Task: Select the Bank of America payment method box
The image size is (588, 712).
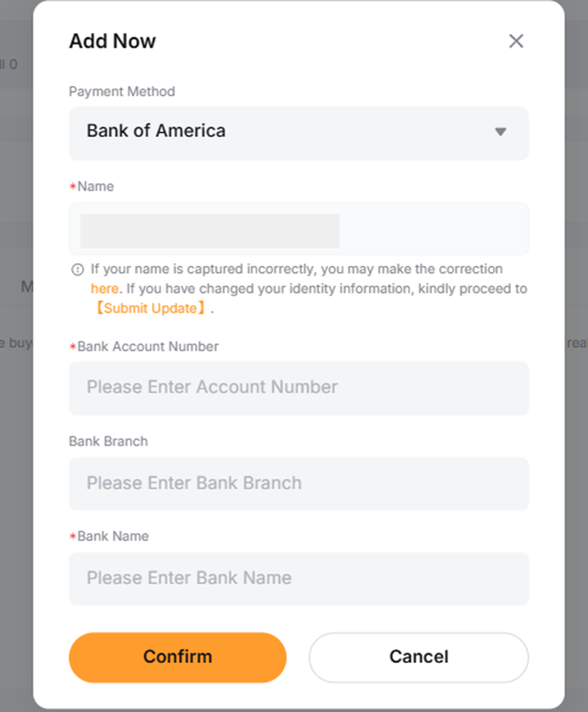Action: coord(299,133)
